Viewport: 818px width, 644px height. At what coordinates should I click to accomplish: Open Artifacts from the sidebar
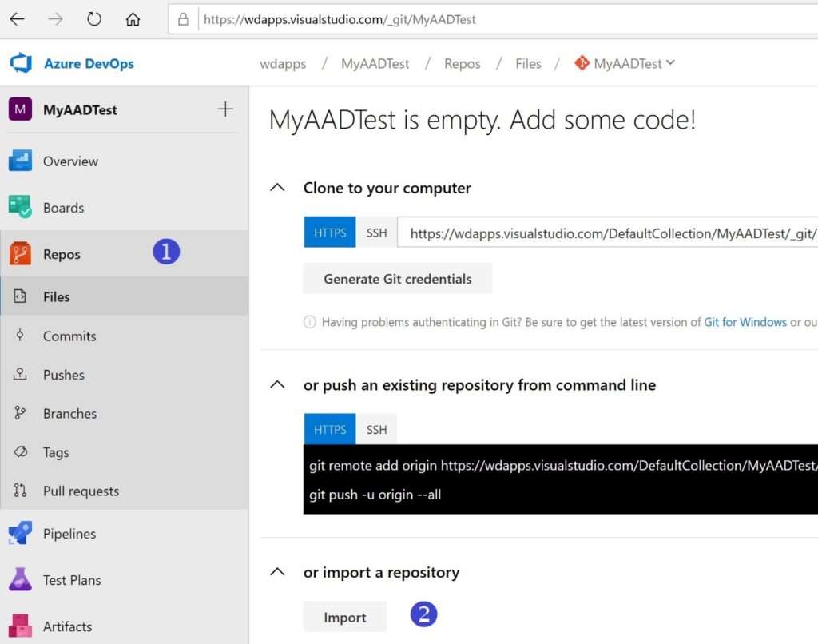point(66,626)
